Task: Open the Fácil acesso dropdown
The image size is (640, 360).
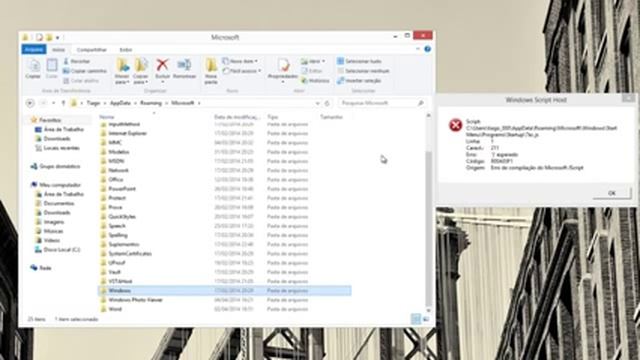Action: point(242,71)
